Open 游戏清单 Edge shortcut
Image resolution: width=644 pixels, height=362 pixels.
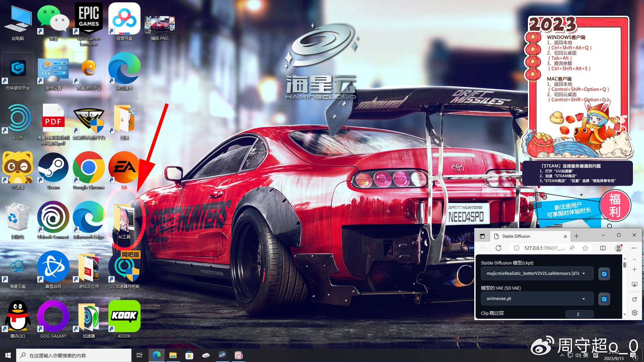(124, 72)
